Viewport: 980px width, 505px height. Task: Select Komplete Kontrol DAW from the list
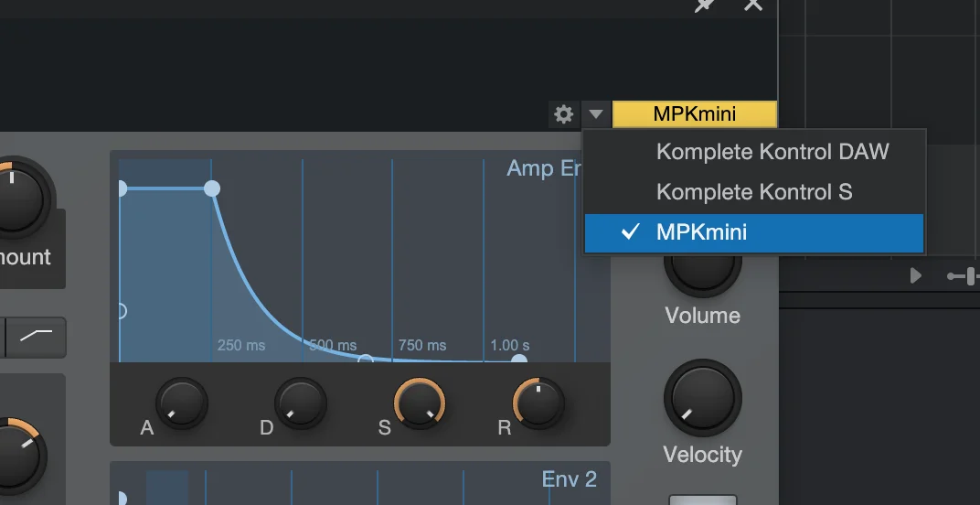pos(754,152)
